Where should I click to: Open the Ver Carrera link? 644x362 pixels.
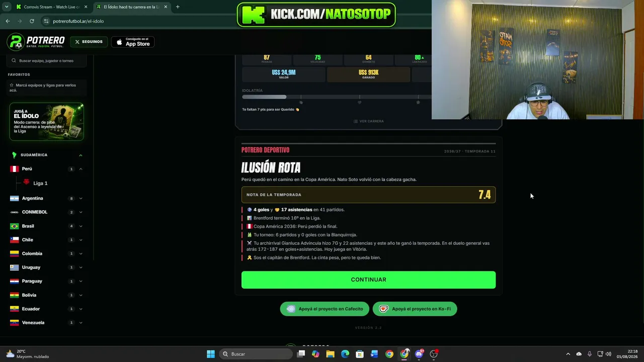click(368, 121)
